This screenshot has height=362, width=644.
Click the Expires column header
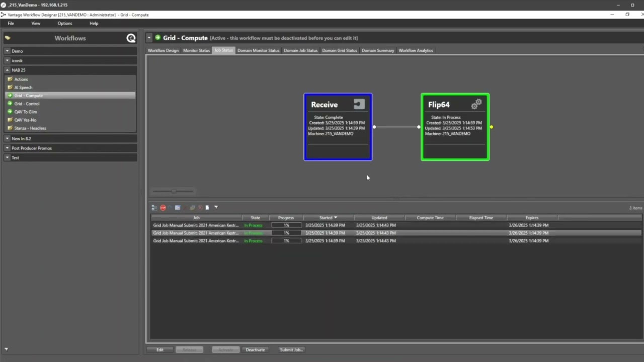click(x=532, y=218)
